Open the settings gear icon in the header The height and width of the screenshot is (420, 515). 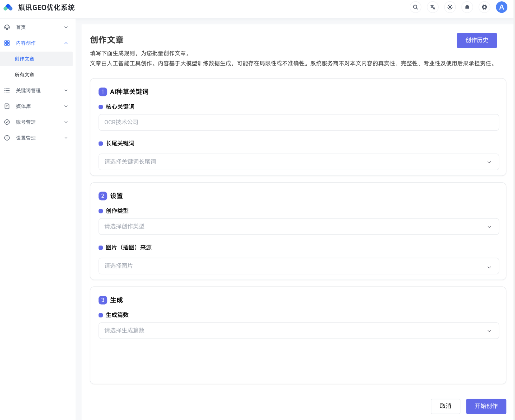(x=484, y=7)
